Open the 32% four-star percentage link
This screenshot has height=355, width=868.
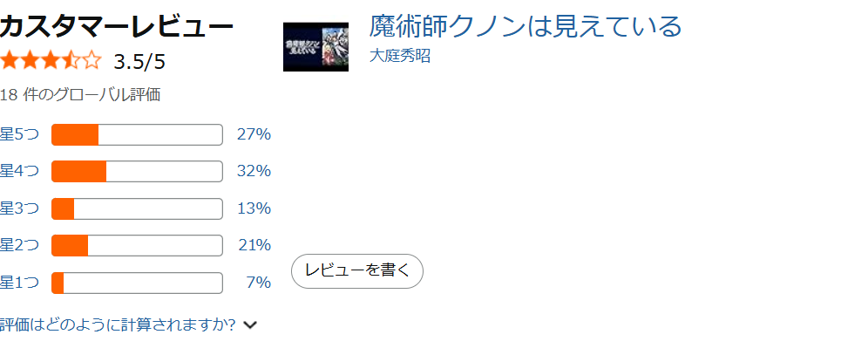254,172
